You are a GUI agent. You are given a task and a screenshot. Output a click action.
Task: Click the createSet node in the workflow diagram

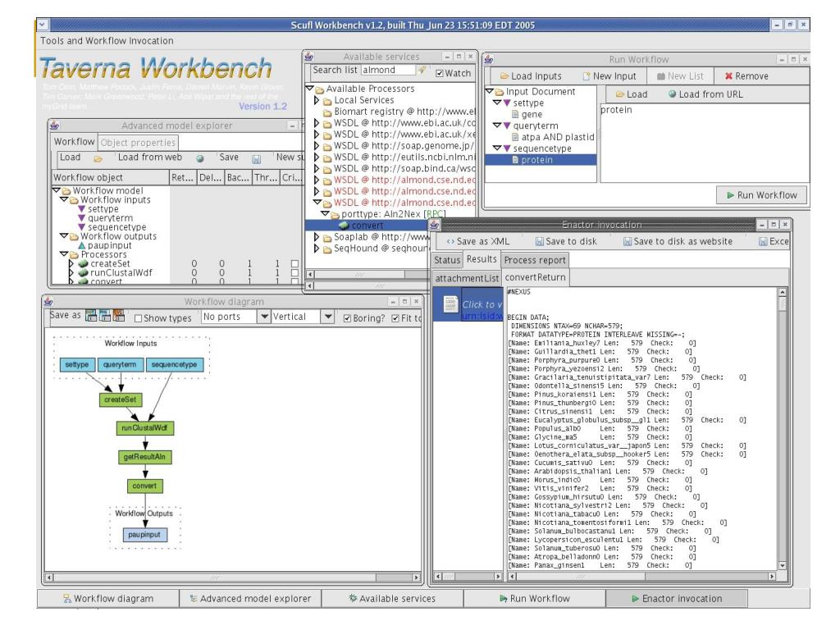pyautogui.click(x=121, y=399)
